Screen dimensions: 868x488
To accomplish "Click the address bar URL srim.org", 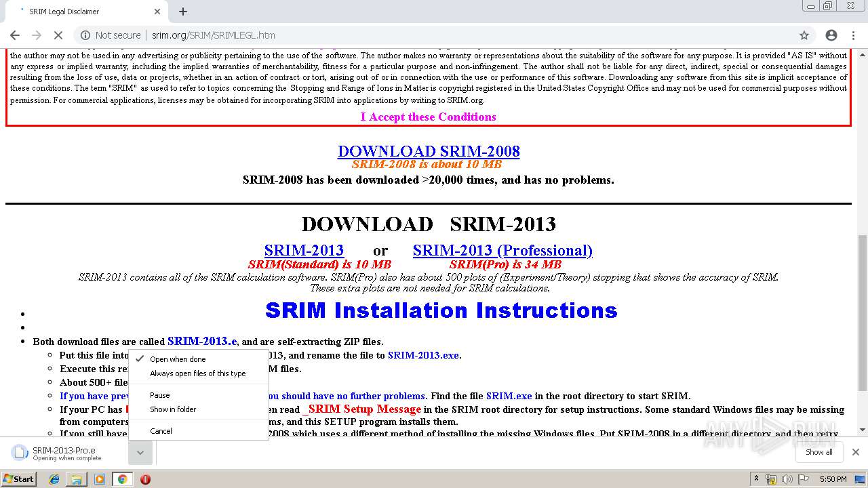I will [x=213, y=35].
